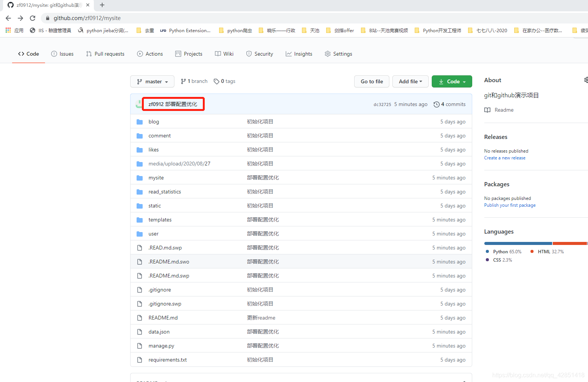Open the 4 commits history link

point(450,104)
